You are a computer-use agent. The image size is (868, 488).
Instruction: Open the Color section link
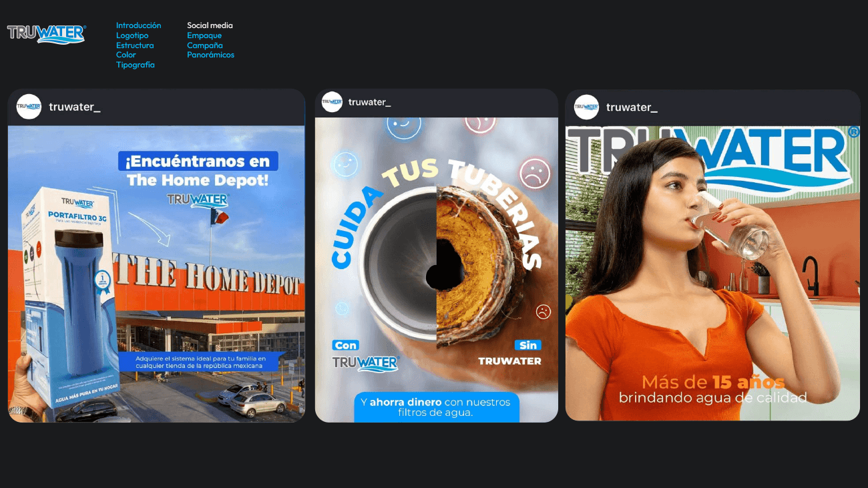click(126, 55)
